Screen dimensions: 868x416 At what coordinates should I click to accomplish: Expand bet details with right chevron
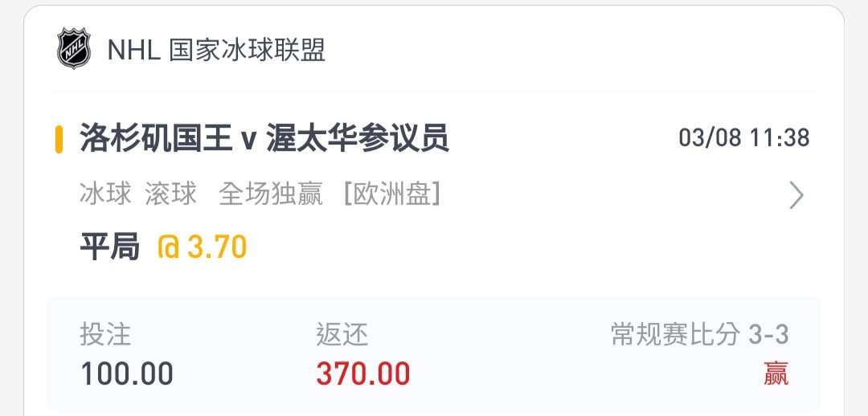pos(796,194)
